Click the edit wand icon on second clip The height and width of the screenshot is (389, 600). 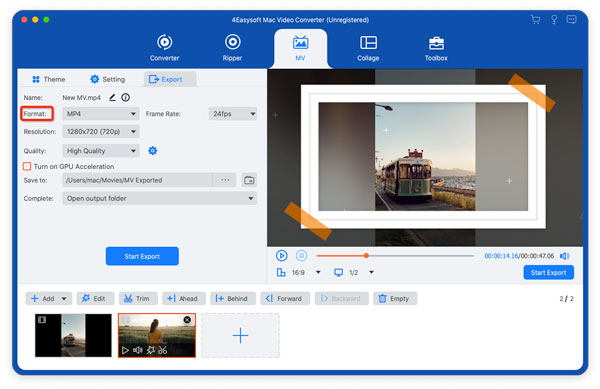point(150,350)
